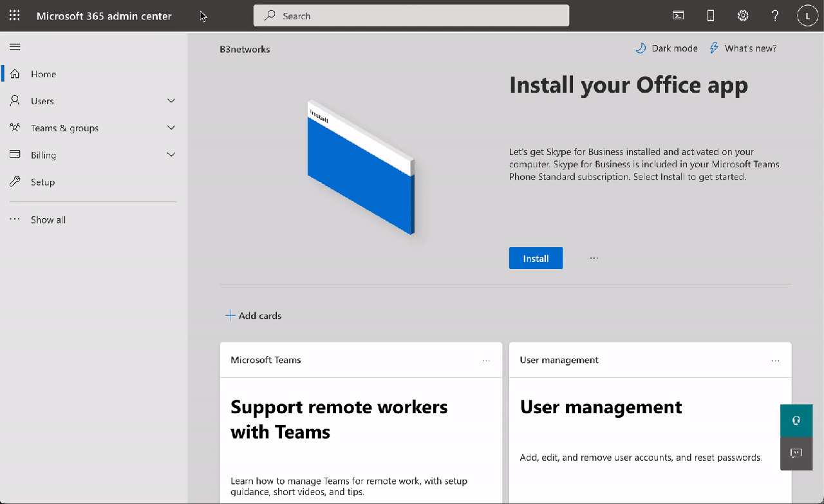Image resolution: width=824 pixels, height=504 pixels.
Task: Open the feedback chat bubble button
Action: point(796,453)
